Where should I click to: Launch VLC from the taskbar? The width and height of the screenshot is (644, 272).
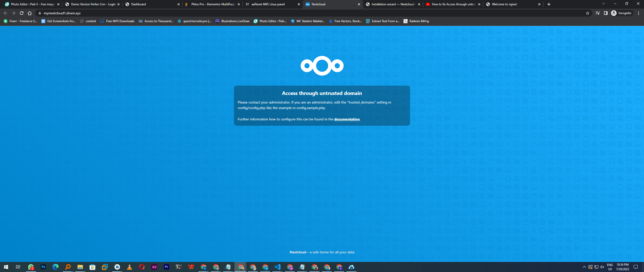(130, 267)
